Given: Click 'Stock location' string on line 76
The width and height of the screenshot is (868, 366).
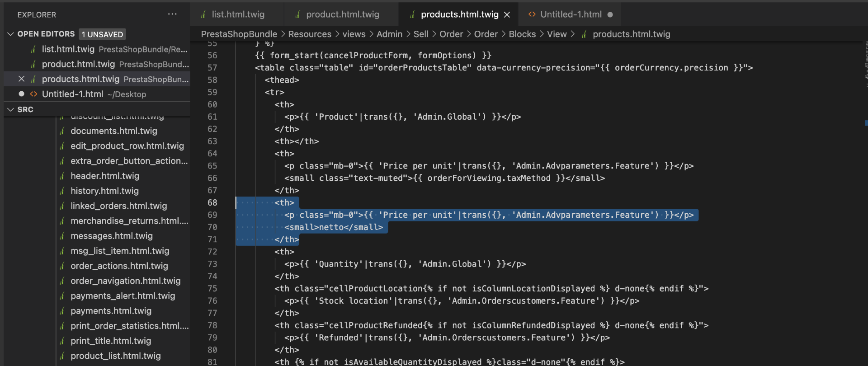Looking at the screenshot, I should (x=354, y=301).
